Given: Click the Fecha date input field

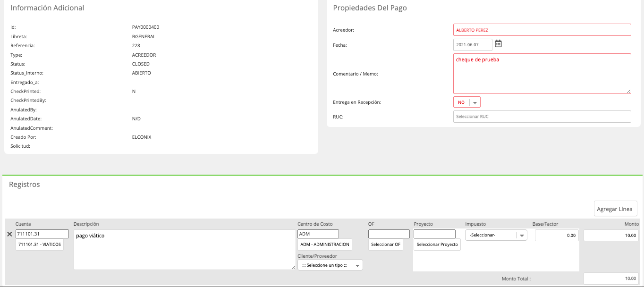Looking at the screenshot, I should click(x=473, y=44).
